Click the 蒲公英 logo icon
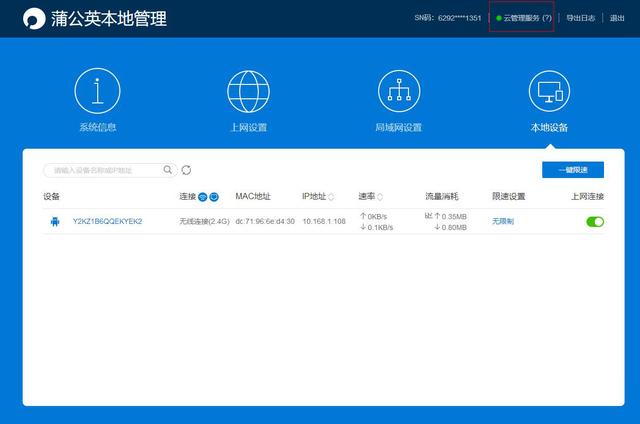The image size is (640, 424). coord(34,18)
